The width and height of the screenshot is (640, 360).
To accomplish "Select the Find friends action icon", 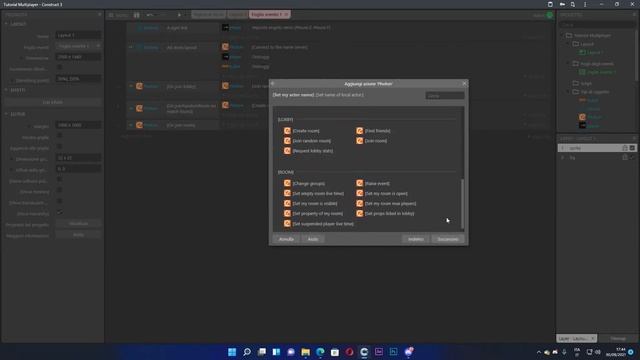I will click(360, 131).
